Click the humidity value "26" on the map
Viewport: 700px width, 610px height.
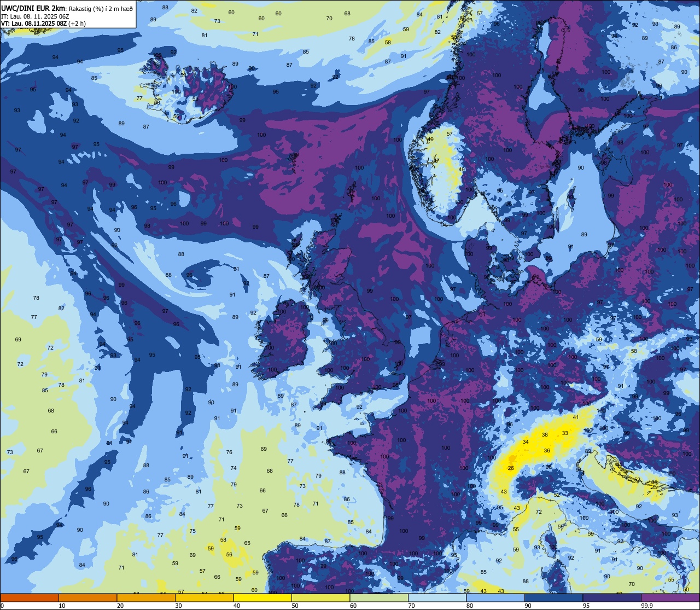511,468
